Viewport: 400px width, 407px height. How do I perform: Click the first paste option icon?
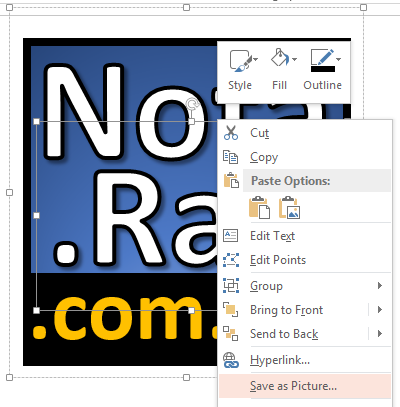[259, 207]
